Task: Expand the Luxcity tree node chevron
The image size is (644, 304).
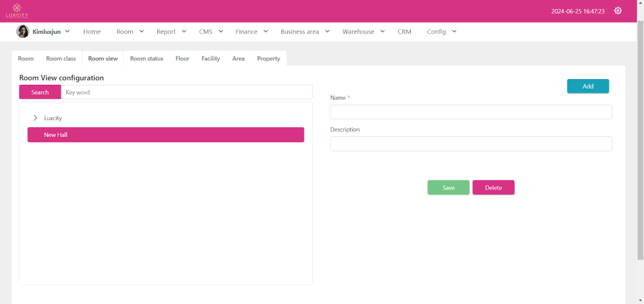Action: coord(35,118)
